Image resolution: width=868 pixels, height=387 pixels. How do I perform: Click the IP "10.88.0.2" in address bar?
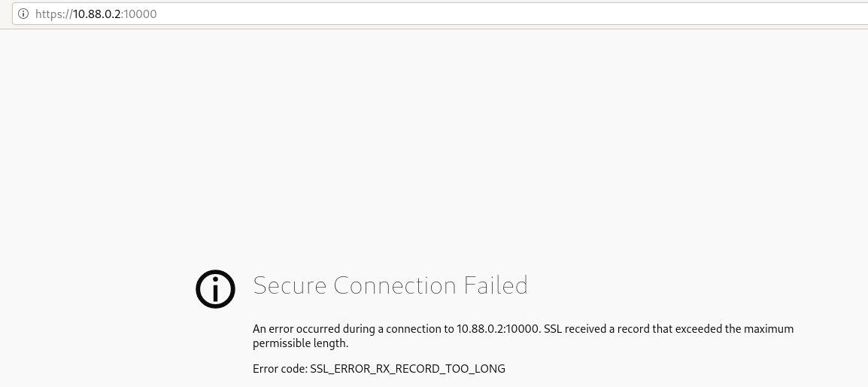[x=96, y=14]
